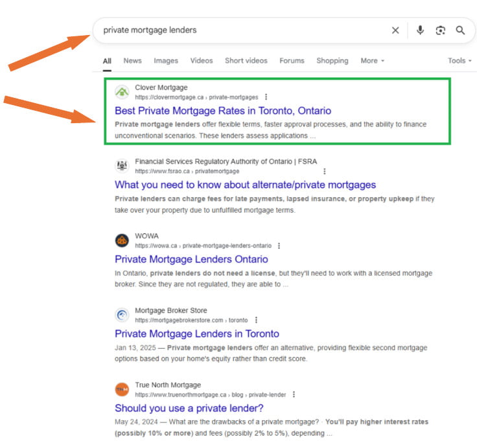This screenshot has width=486, height=448.
Task: Click the Clover Mortgage site name
Action: click(161, 88)
